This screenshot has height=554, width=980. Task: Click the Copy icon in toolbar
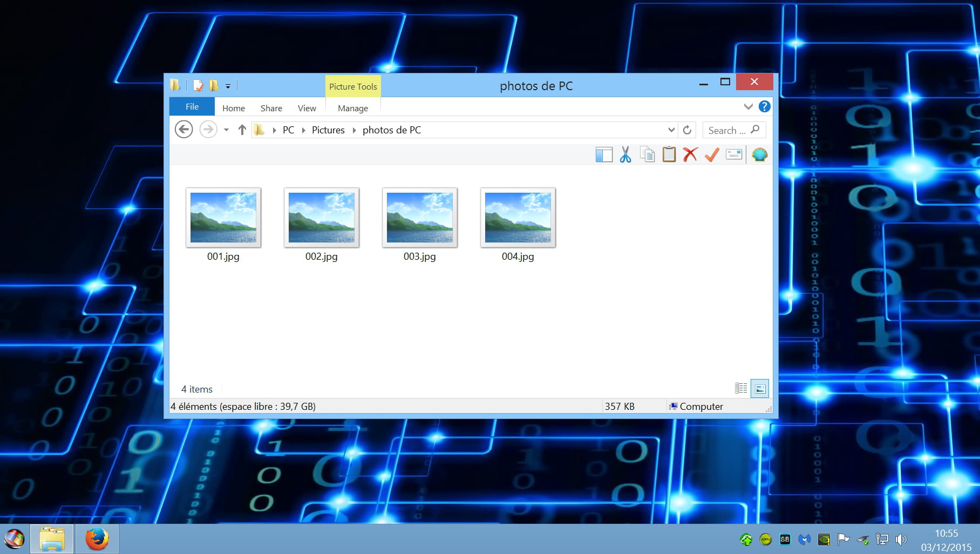coord(647,155)
